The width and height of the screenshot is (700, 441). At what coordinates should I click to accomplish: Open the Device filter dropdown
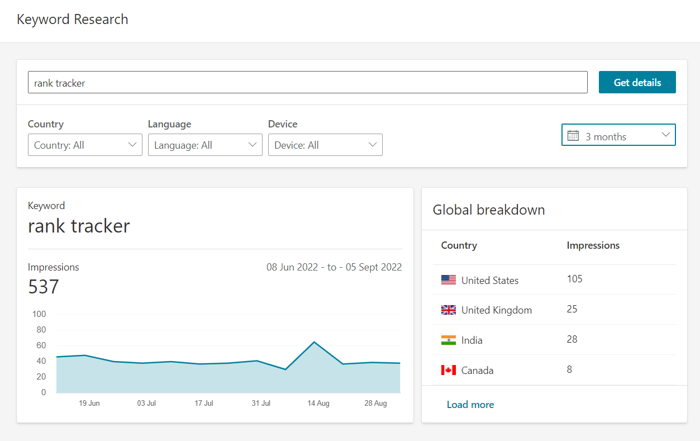(x=325, y=145)
